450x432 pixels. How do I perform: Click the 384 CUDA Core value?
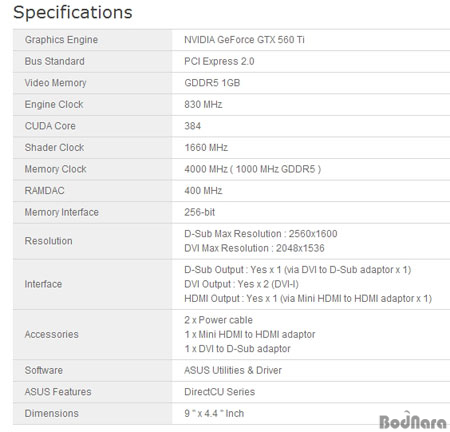[x=193, y=126]
